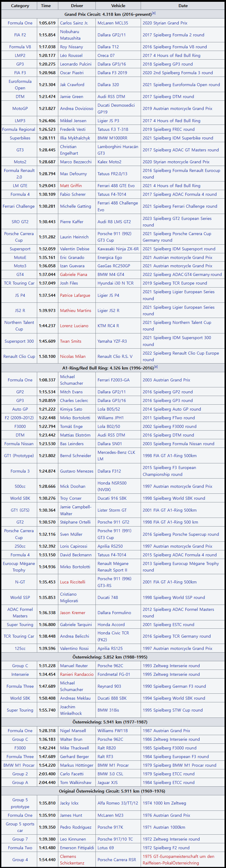
Task: Open Jacky Ickx driver link
Action: point(70,803)
